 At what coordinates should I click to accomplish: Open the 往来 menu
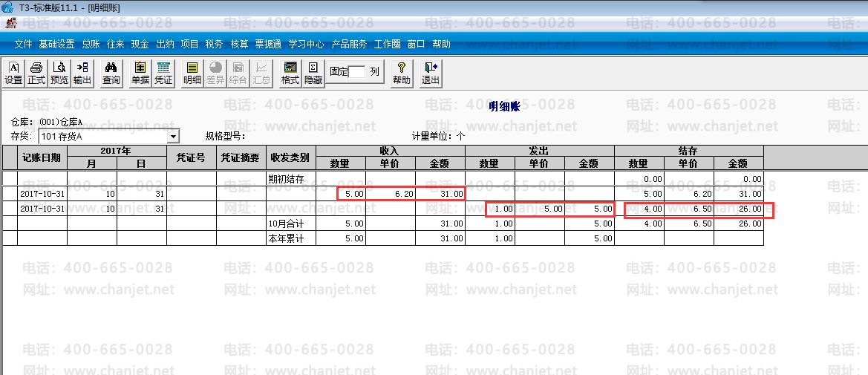point(115,45)
